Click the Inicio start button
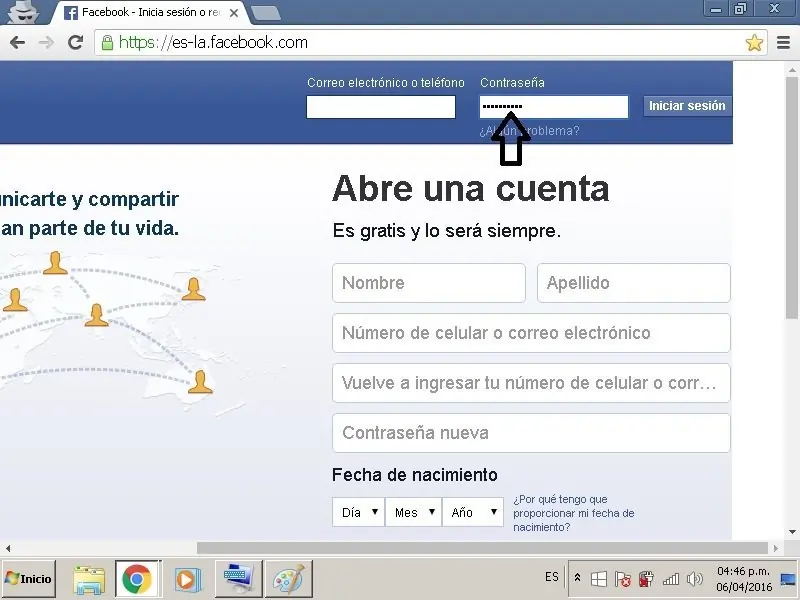The image size is (800, 600). click(x=29, y=579)
